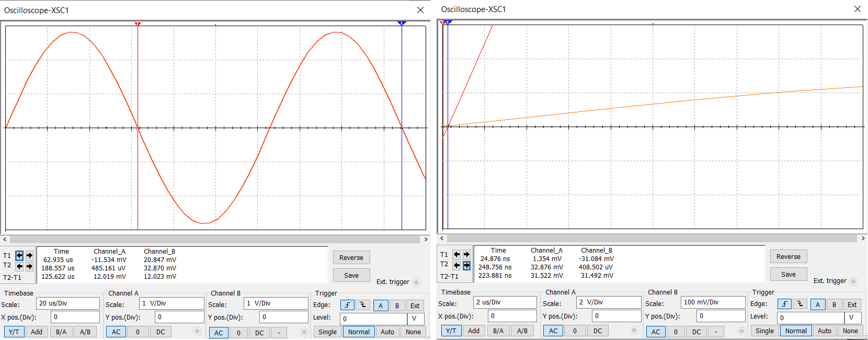Select Add display mode in left oscilloscope
The width and height of the screenshot is (868, 340).
click(37, 332)
